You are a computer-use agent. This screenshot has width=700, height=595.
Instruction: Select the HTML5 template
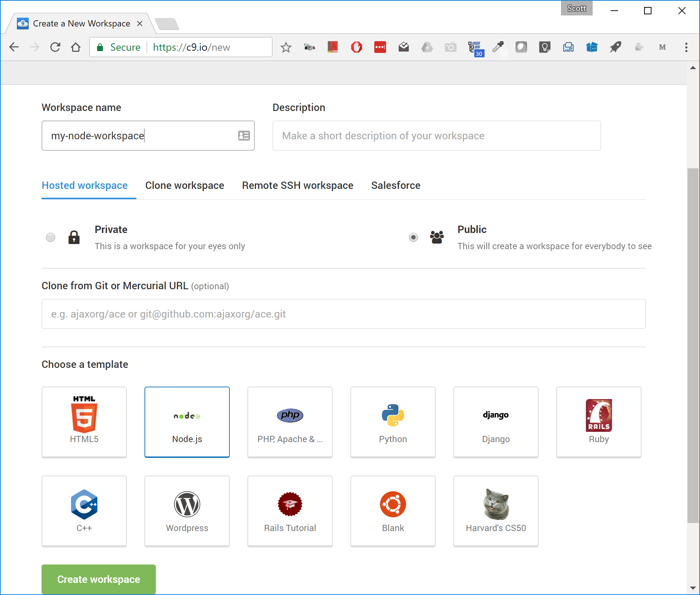point(84,422)
